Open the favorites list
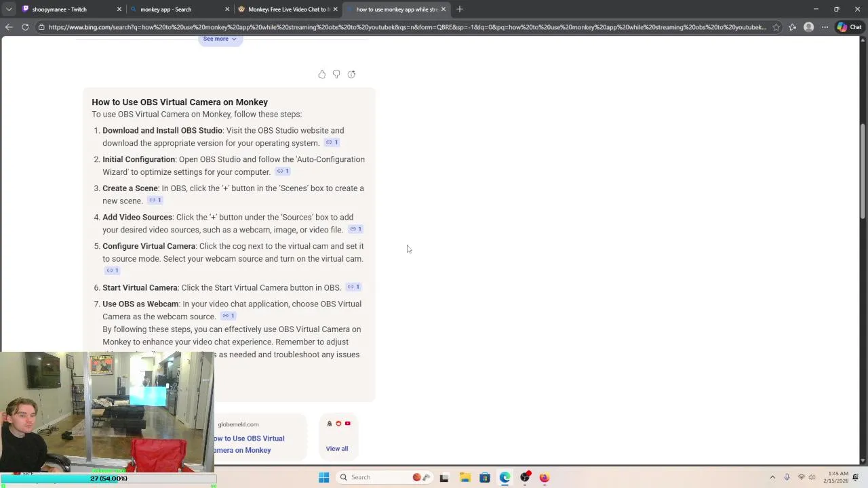868x488 pixels. pyautogui.click(x=792, y=27)
